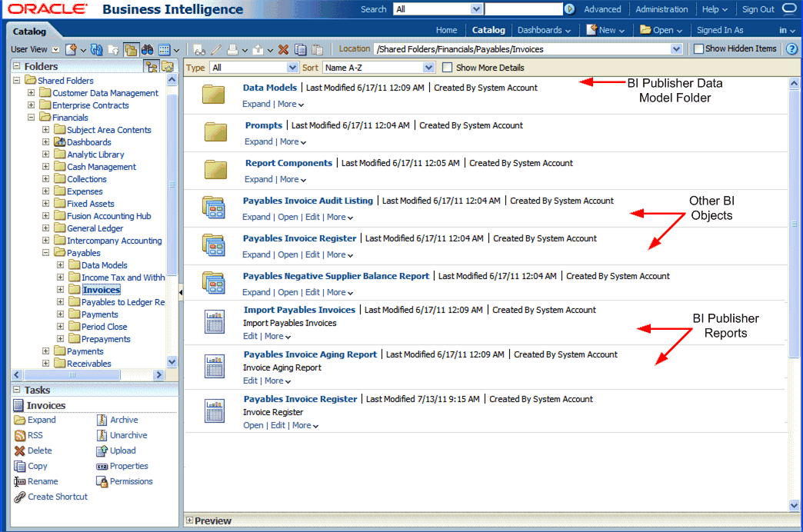Click the Folders tree view icon

pos(152,67)
